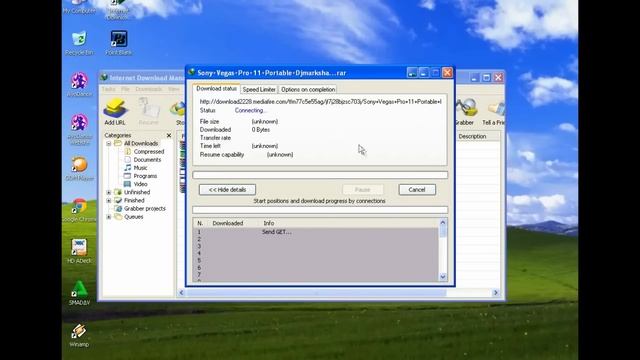Open Recycle Bin on desktop
The height and width of the screenshot is (360, 640).
click(x=79, y=43)
